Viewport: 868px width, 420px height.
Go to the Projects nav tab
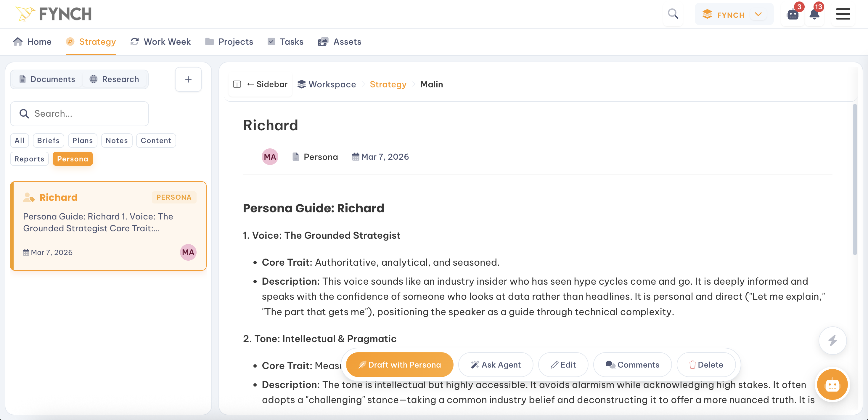click(x=229, y=42)
